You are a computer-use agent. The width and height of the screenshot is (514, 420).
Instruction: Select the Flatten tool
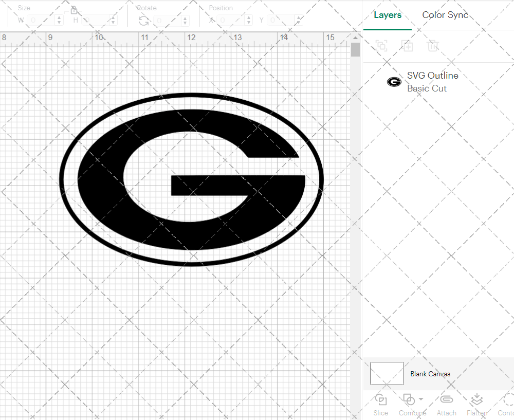click(x=477, y=399)
